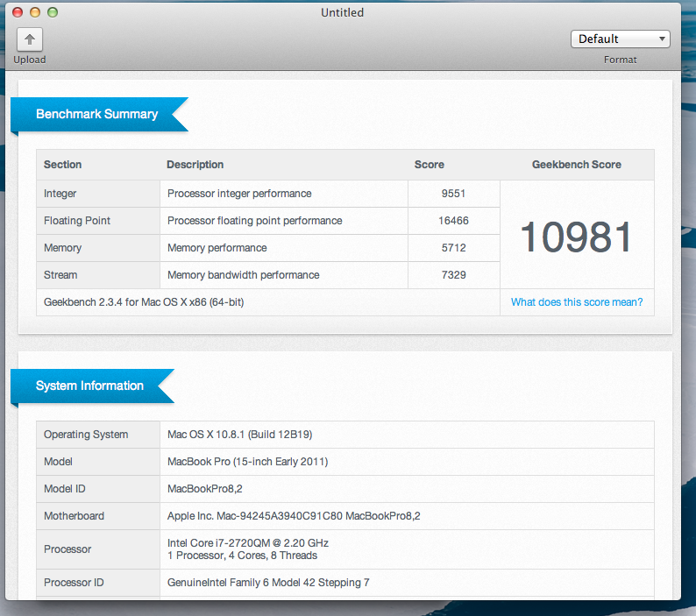The height and width of the screenshot is (616, 696).
Task: Select the Motherboard value starting 'Apple Inc.'
Action: pyautogui.click(x=294, y=516)
